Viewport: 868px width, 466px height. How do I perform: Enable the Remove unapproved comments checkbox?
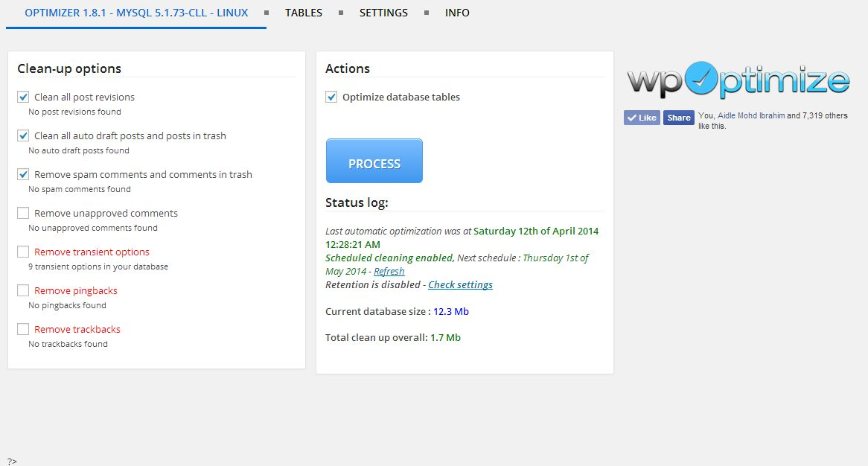tap(22, 213)
